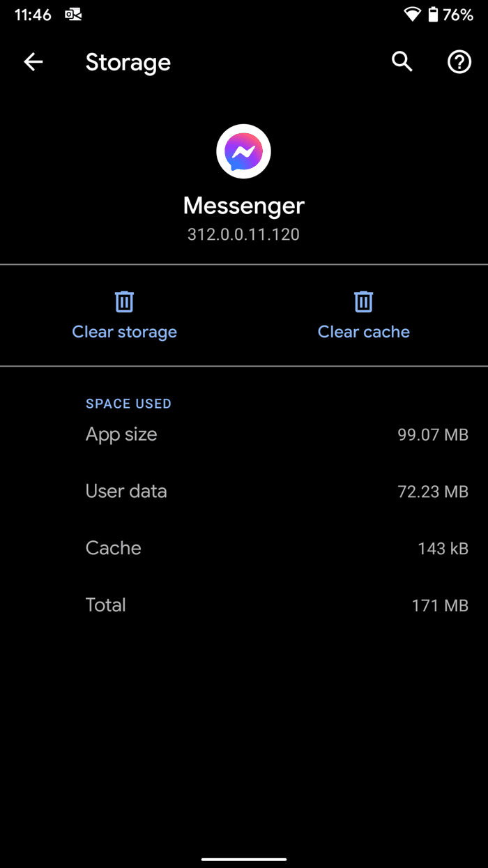Open help via question mark icon

459,62
